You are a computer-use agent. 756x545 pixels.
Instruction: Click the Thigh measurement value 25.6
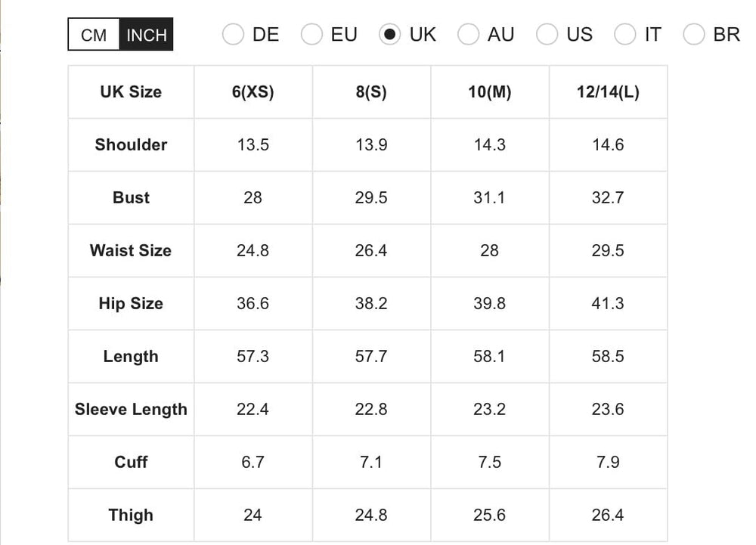click(489, 515)
